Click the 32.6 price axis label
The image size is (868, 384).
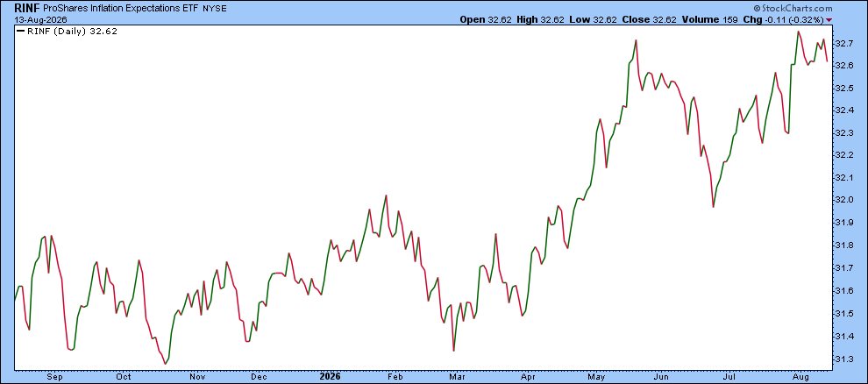coord(844,65)
